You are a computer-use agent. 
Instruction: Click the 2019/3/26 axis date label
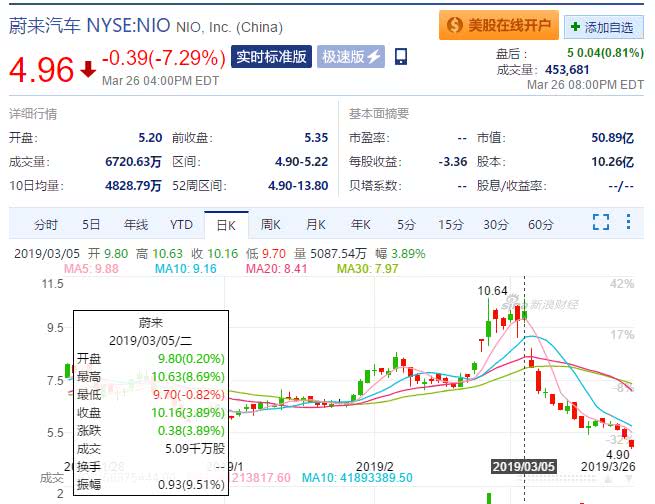(608, 466)
